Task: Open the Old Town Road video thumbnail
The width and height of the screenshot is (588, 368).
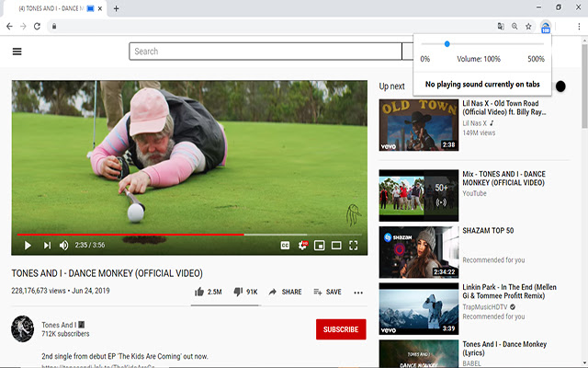Action: click(x=419, y=125)
